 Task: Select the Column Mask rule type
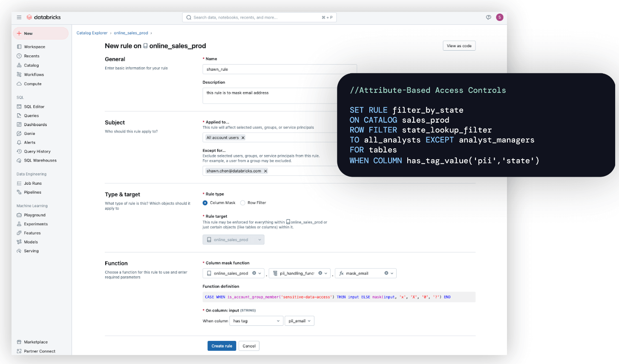[x=205, y=203]
